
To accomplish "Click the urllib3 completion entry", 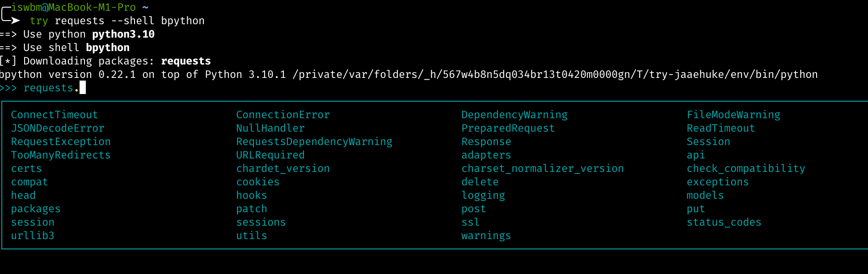I will [33, 236].
